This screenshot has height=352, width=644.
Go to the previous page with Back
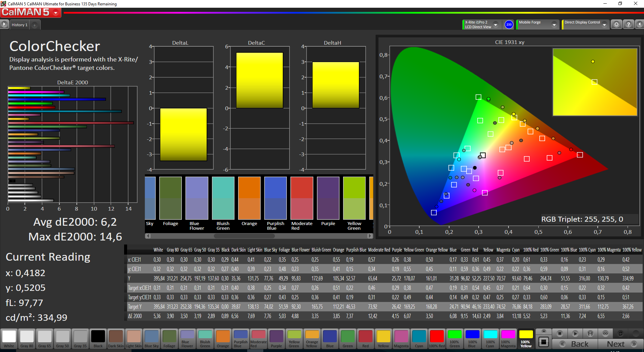coord(575,344)
